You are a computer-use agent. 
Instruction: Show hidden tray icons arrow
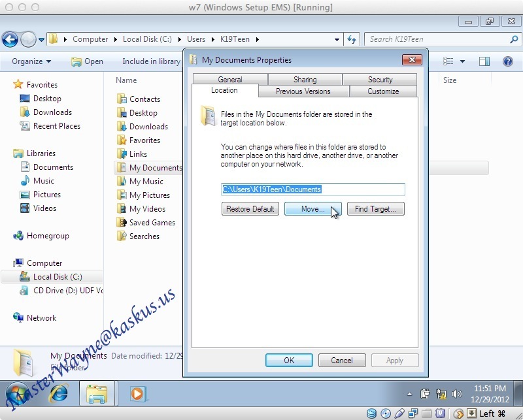click(409, 394)
